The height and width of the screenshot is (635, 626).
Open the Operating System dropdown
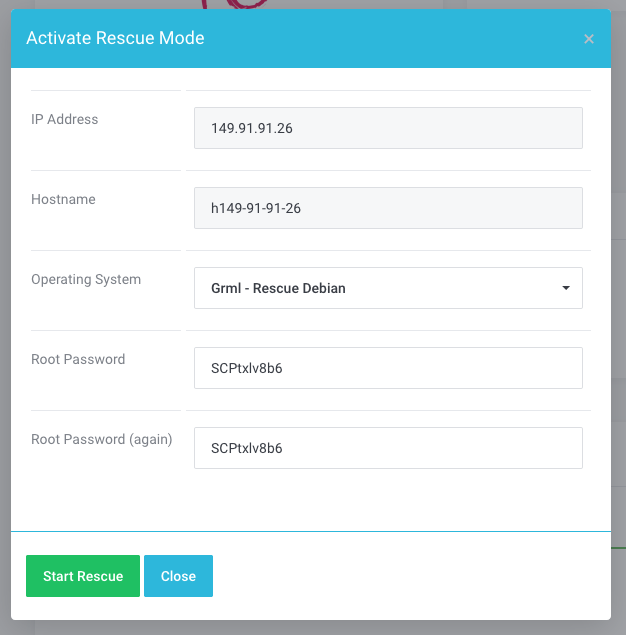(x=388, y=288)
